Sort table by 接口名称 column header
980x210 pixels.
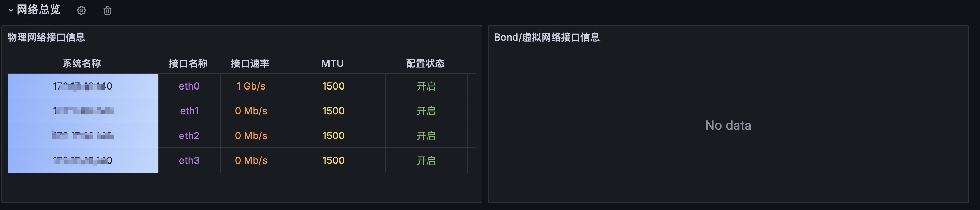click(188, 63)
